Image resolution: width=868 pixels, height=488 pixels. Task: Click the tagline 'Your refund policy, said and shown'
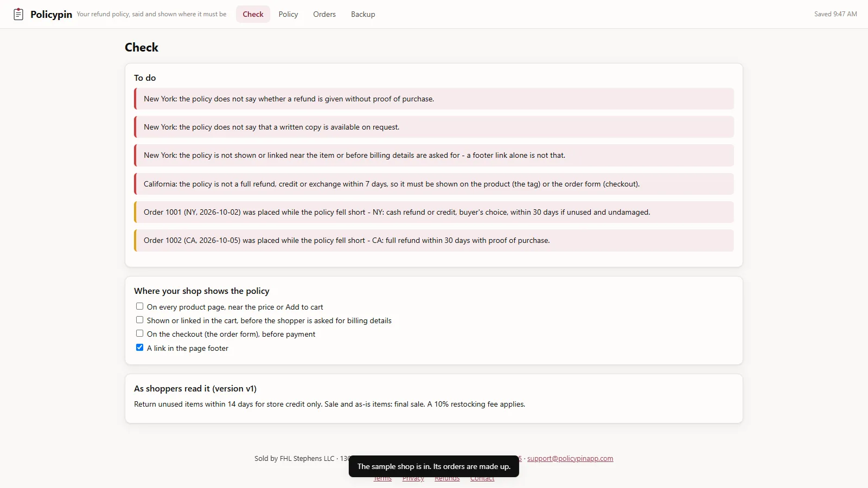pyautogui.click(x=151, y=14)
